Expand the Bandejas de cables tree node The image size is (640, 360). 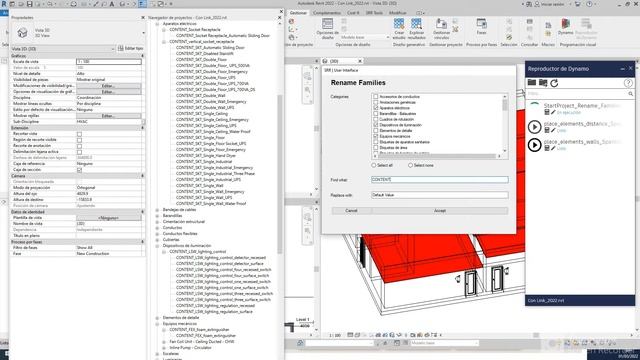(x=158, y=210)
